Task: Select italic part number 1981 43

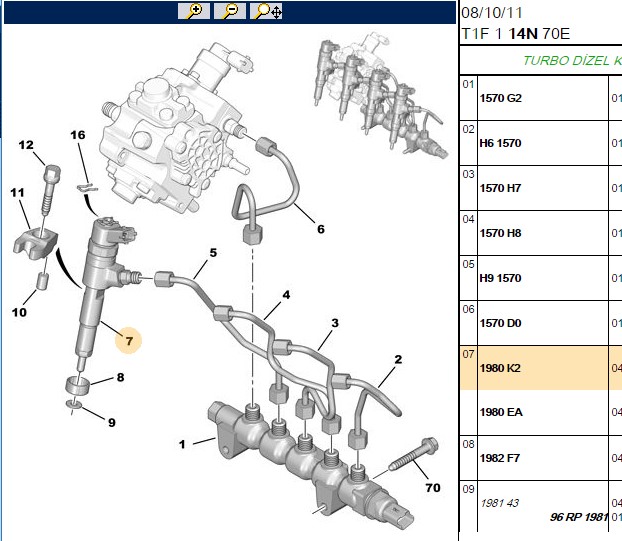Action: 499,503
